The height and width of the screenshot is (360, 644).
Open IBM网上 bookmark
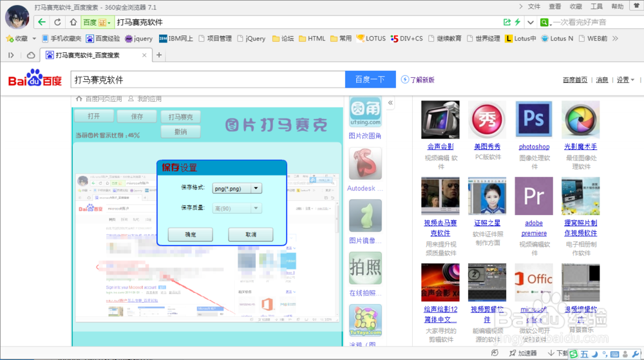tap(176, 39)
